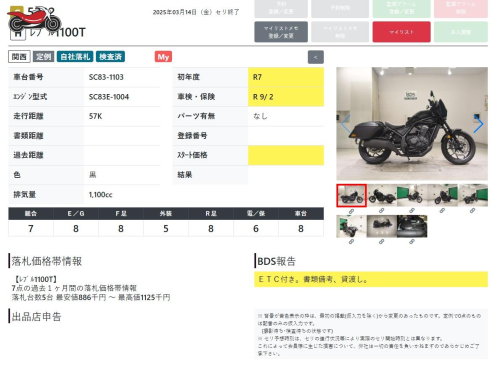Click the red マイリスト button
The height and width of the screenshot is (379, 500).
click(x=401, y=32)
